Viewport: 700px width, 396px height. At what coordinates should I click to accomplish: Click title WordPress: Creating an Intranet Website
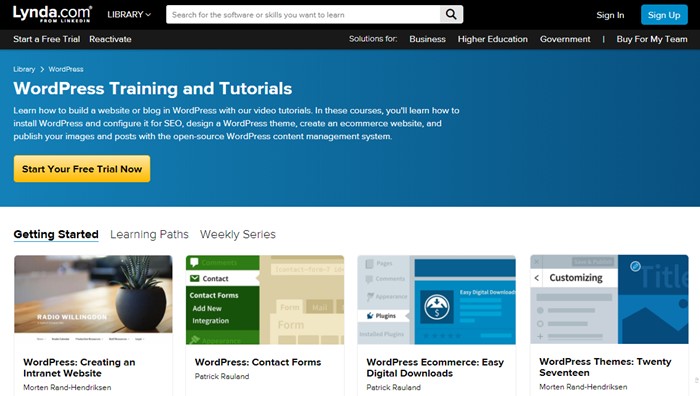click(x=79, y=367)
